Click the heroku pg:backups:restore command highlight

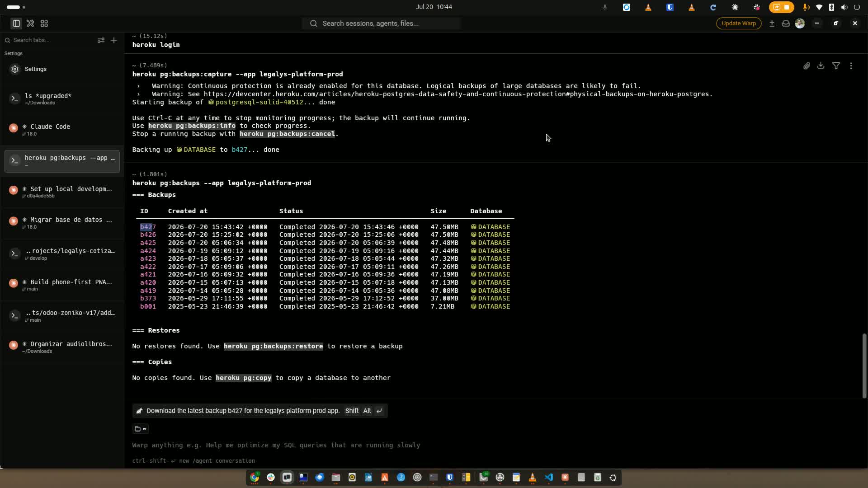(273, 346)
